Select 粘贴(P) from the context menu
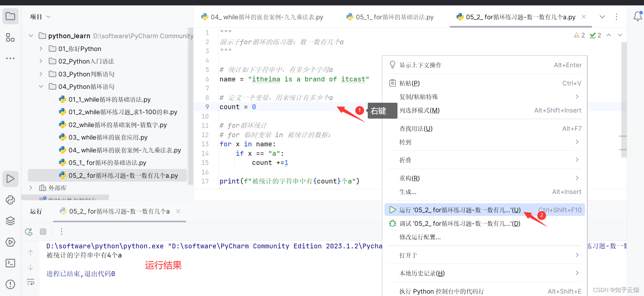Image resolution: width=644 pixels, height=296 pixels. (x=485, y=83)
